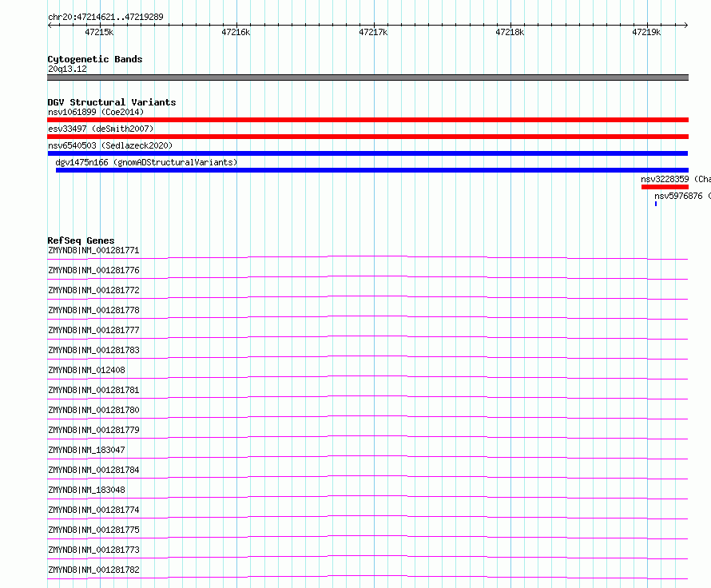Select the Cytogenetic Bands track title
The width and height of the screenshot is (711, 588).
(95, 59)
